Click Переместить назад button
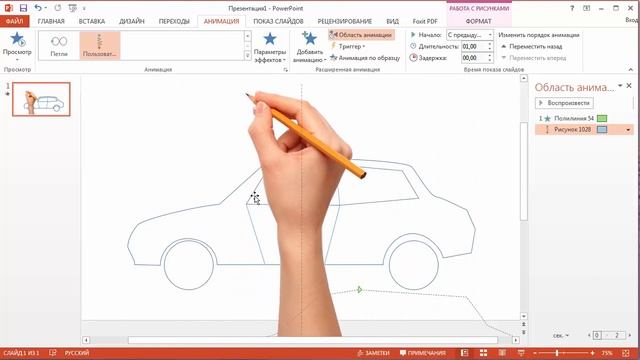The width and height of the screenshot is (640, 360). pyautogui.click(x=531, y=47)
